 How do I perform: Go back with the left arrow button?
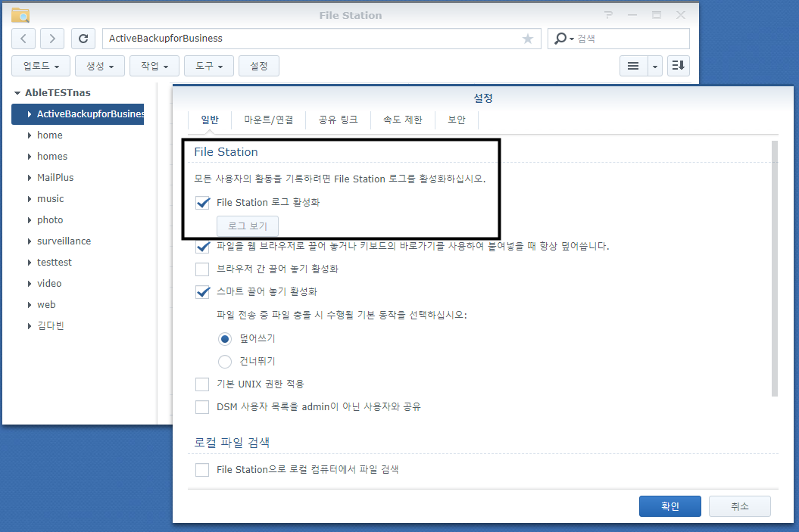tap(23, 39)
